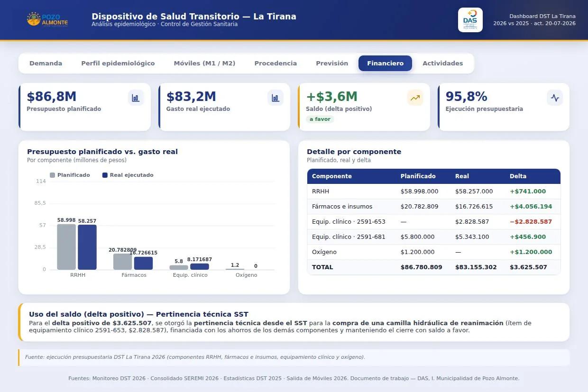Go to the Procedencia tab
588x392 pixels.
276,63
